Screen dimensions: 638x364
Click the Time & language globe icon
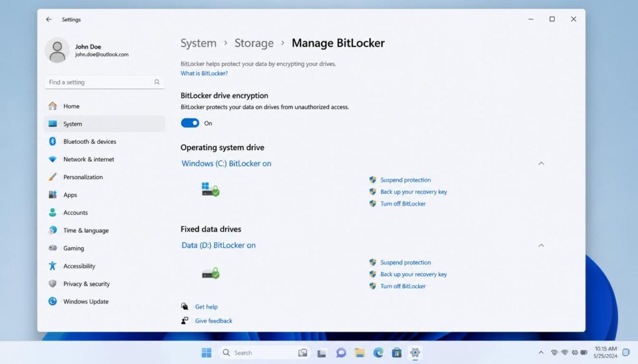pos(52,230)
